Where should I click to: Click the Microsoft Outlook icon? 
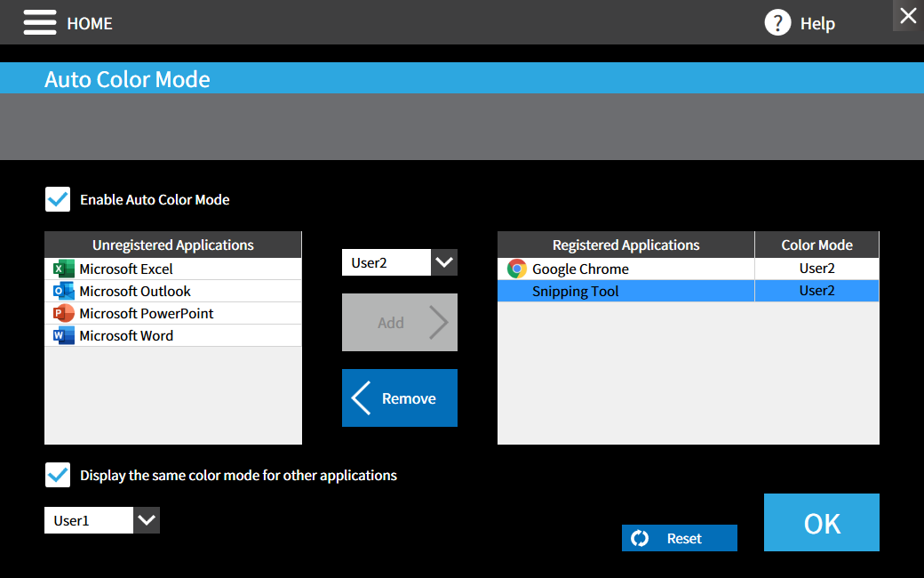coord(63,292)
